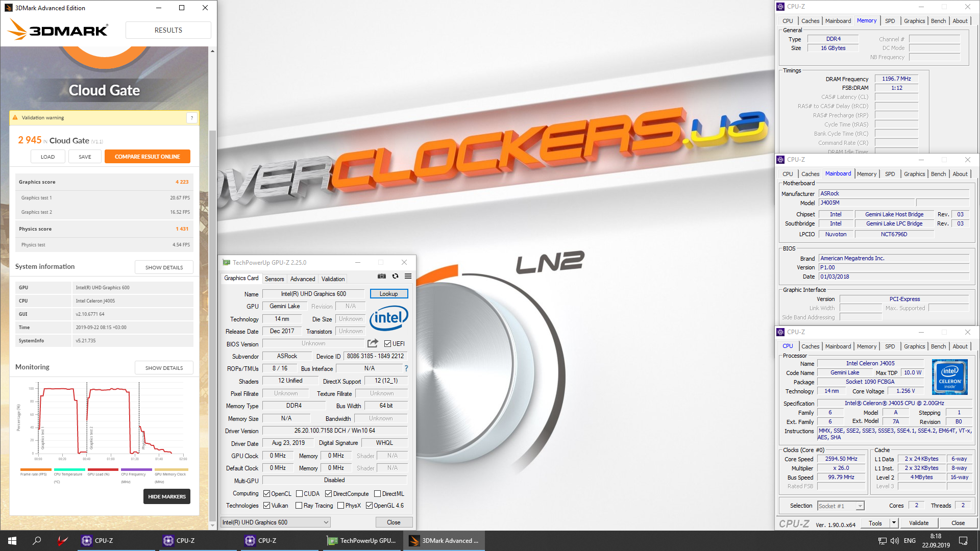Toggle the Ray Tracing checkbox
Viewport: 980px width, 551px height.
299,506
